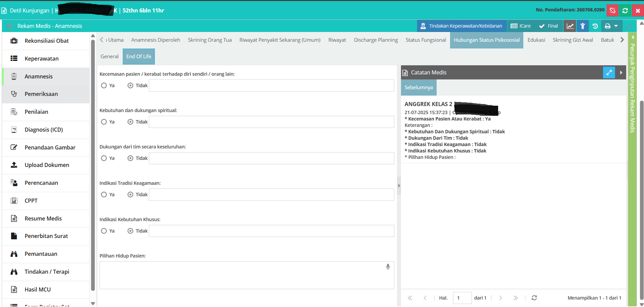Select Tidak for Kecemasan pasien

(x=130, y=86)
